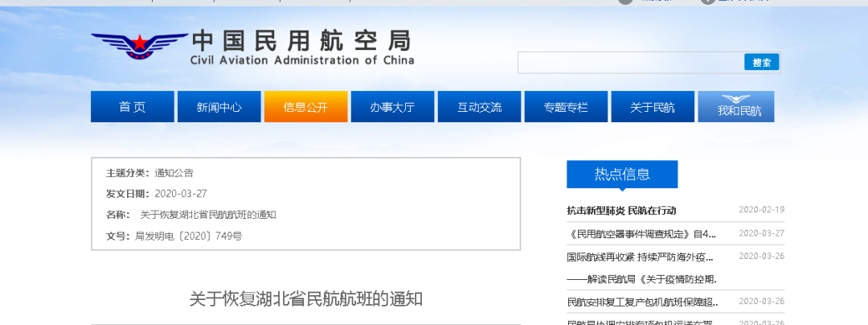Open 民用航空器事件调查规定 article link

(x=641, y=234)
